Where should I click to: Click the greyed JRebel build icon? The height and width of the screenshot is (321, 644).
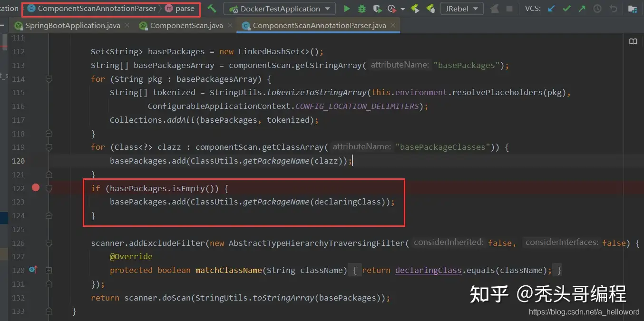[x=495, y=9]
